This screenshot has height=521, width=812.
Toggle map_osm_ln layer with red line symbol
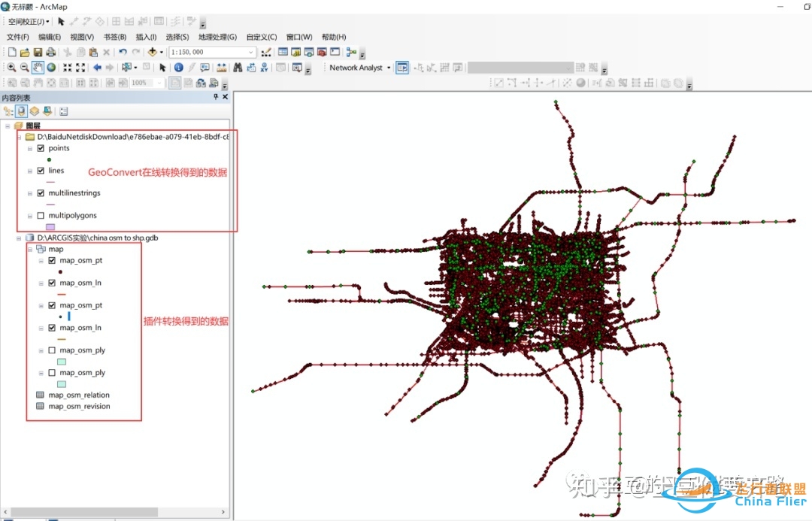[x=52, y=283]
